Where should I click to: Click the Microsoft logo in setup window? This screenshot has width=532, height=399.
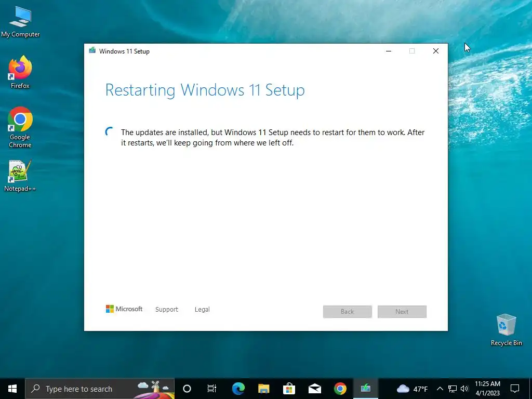(124, 309)
